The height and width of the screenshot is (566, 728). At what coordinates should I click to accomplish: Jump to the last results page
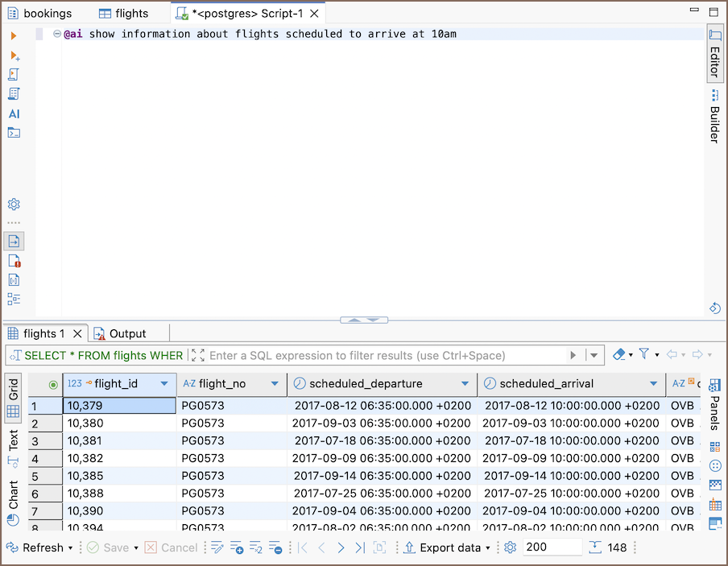(359, 547)
